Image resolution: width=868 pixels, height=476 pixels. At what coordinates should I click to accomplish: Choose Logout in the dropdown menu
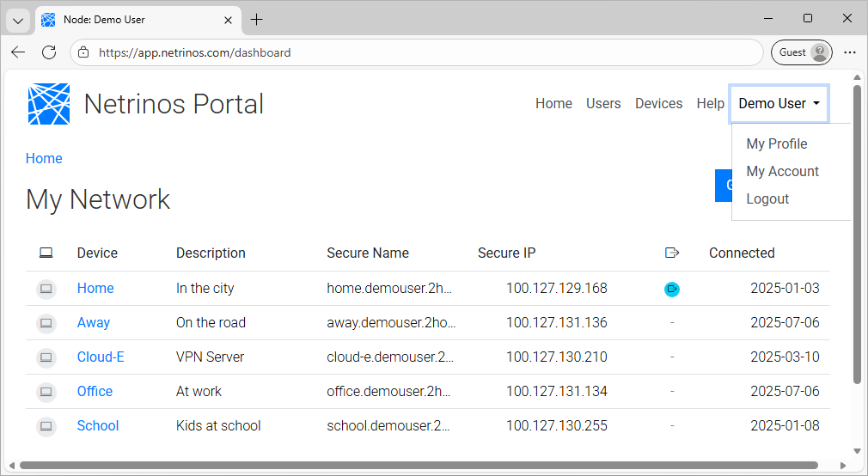767,198
